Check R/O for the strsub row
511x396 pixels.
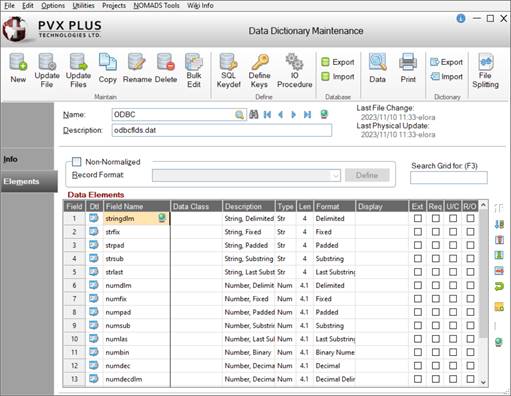click(470, 259)
